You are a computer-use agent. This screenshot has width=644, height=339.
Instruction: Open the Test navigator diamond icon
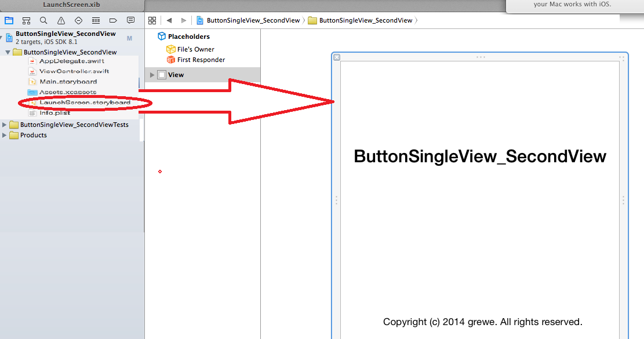tap(79, 20)
